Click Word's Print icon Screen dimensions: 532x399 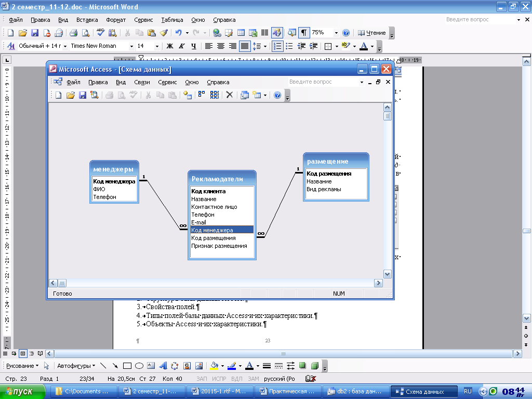pos(73,33)
